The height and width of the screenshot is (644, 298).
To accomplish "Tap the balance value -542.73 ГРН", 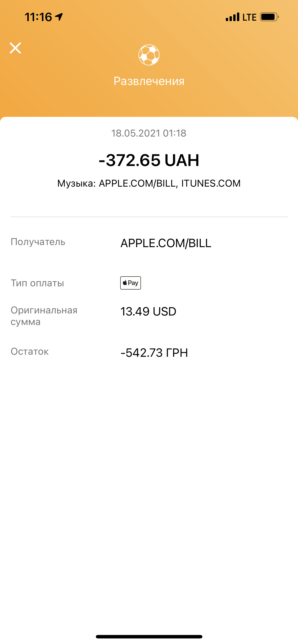I will (x=154, y=353).
